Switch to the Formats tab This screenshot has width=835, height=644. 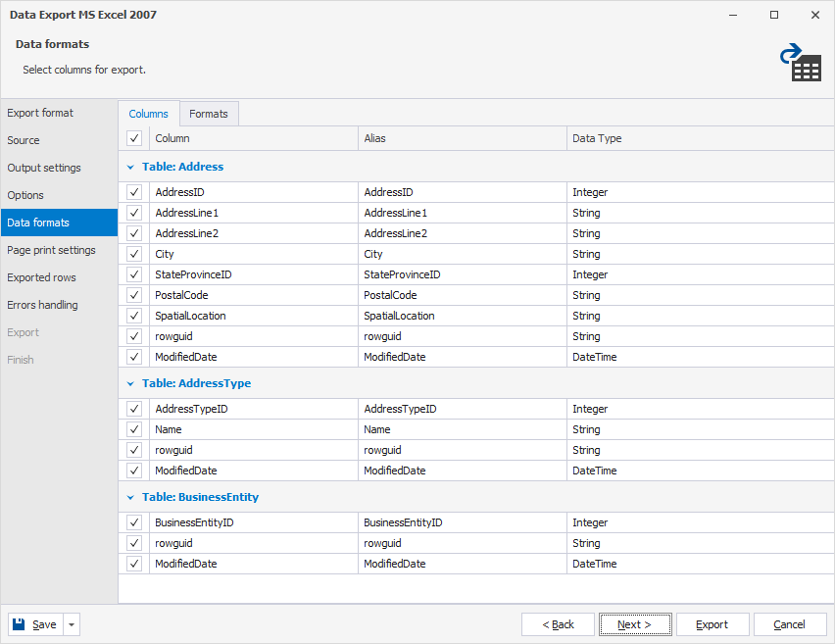point(209,114)
